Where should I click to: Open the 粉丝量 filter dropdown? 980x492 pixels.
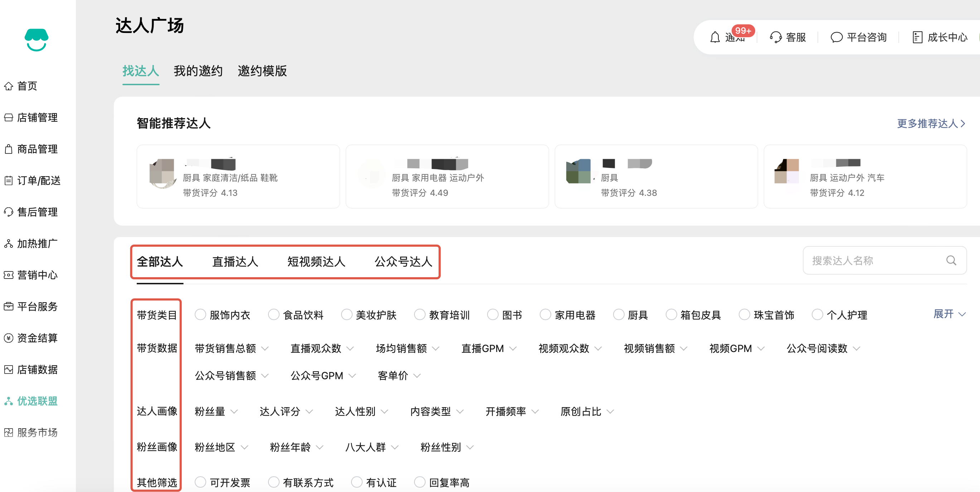click(216, 411)
